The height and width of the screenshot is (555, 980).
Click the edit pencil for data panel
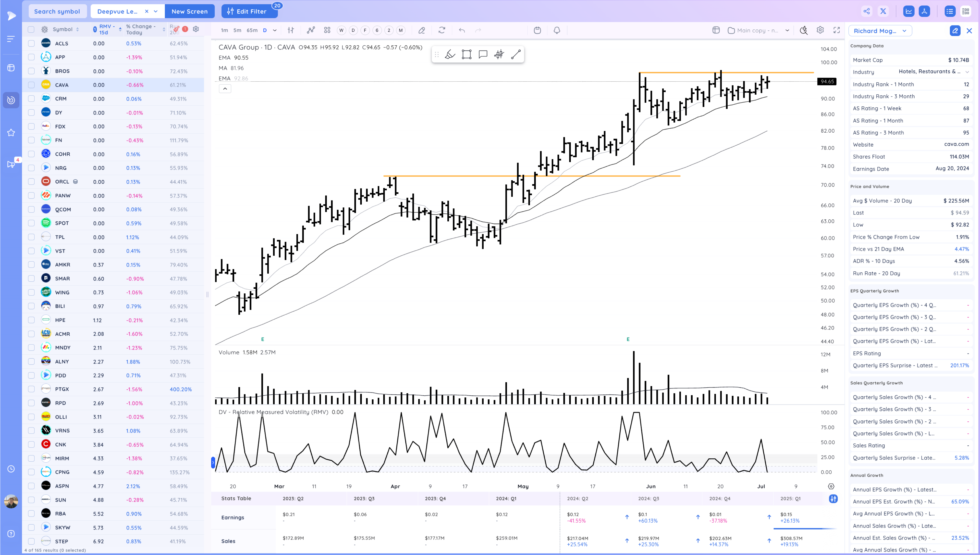[955, 30]
